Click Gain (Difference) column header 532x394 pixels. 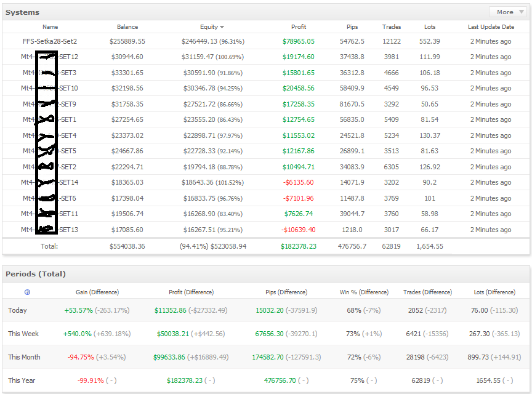(97, 292)
